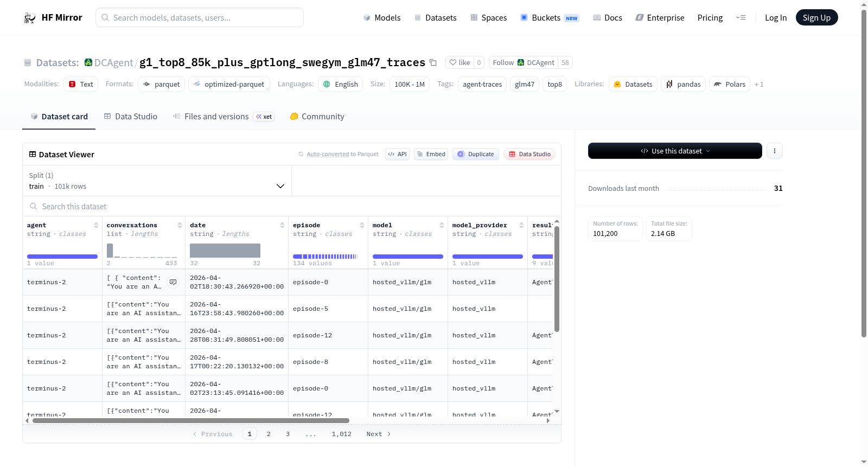Open the Pricing page

[x=710, y=17]
